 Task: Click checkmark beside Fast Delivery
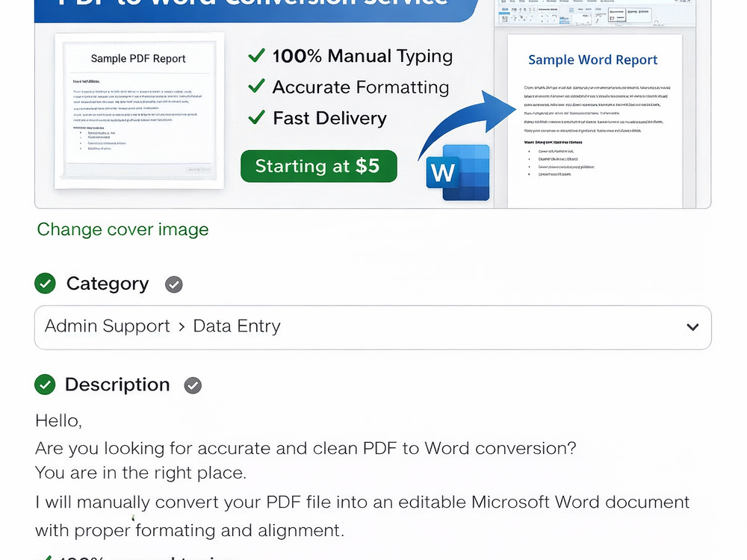pyautogui.click(x=256, y=117)
